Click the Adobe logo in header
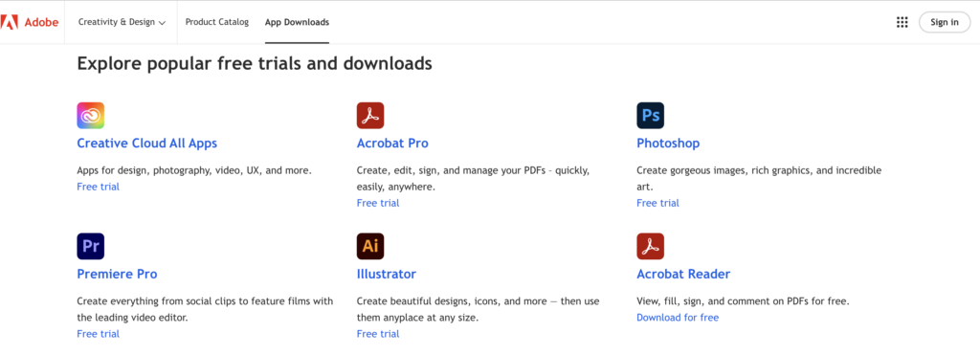The image size is (980, 355). 30,23
